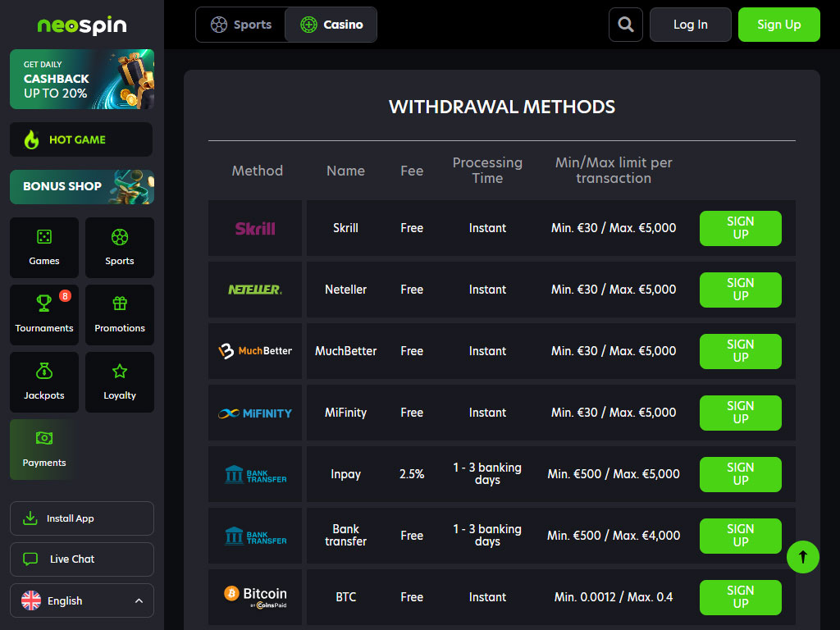
Task: Sign up via the MiFinity row
Action: point(741,413)
